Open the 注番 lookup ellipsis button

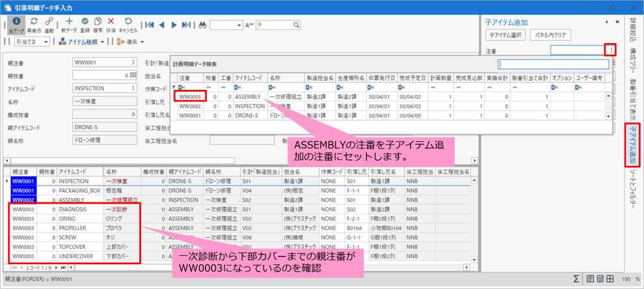point(611,50)
